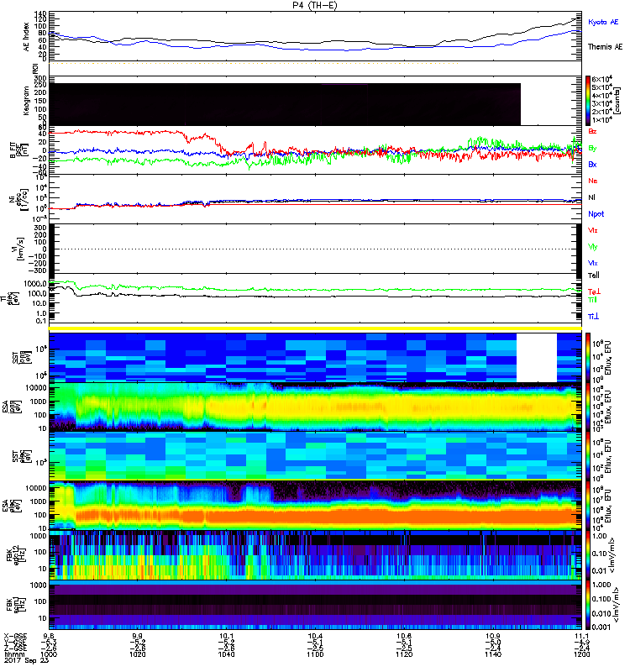630x672 pixels.
Task: Click the "hhmm" row label
Action: click(14, 654)
